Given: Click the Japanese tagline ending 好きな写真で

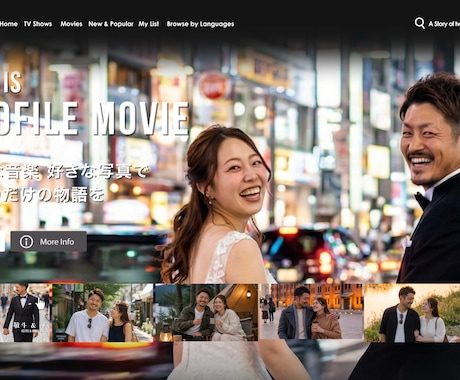Looking at the screenshot, I should [x=73, y=171].
